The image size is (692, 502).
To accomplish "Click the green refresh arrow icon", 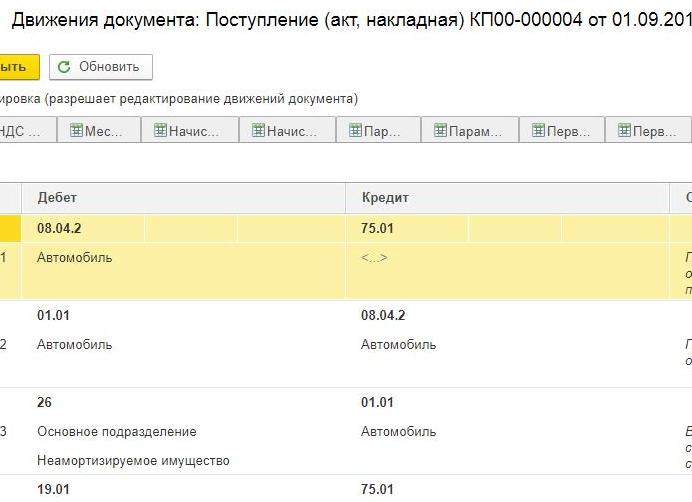I will [x=64, y=67].
